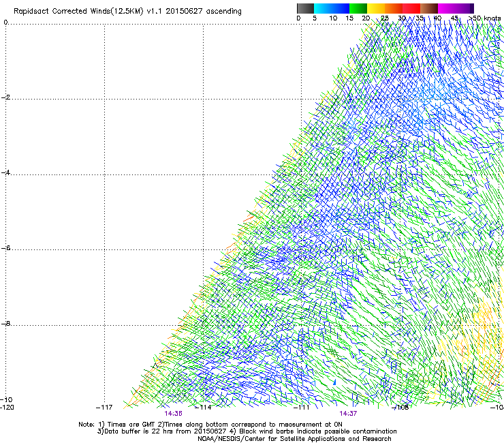Click the purple '14:36' time label

coord(173,414)
